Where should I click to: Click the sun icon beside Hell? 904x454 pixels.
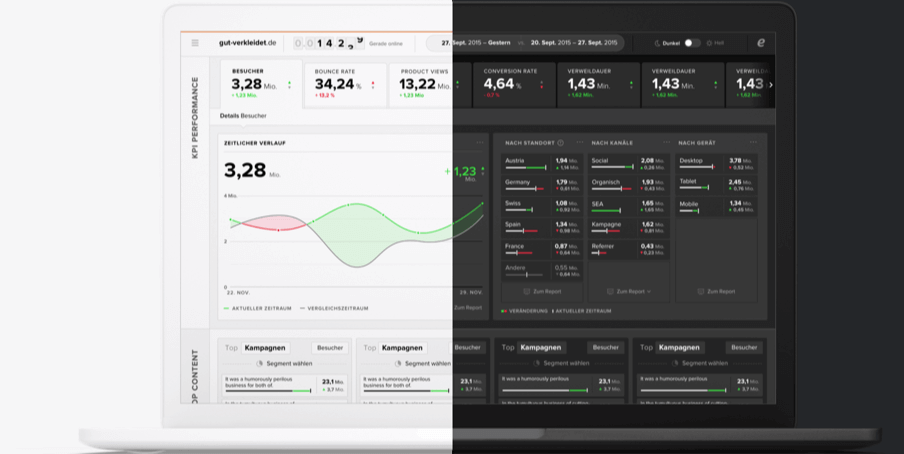click(x=709, y=43)
